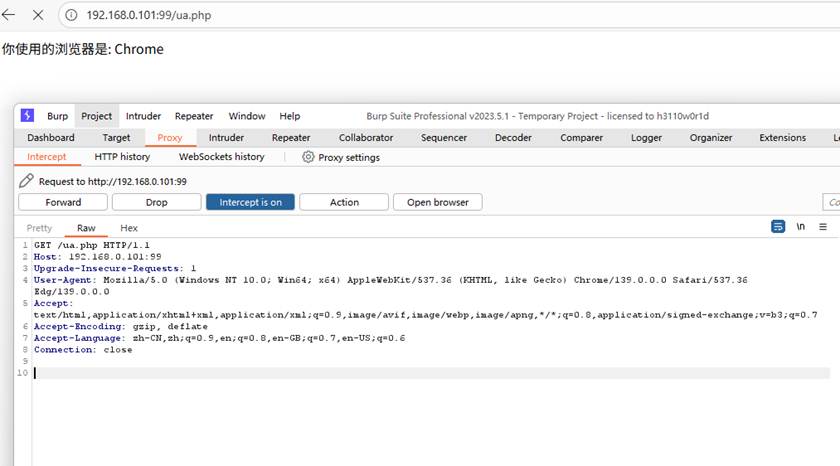Select the Intercept sub-tab
The image size is (840, 466).
[47, 157]
